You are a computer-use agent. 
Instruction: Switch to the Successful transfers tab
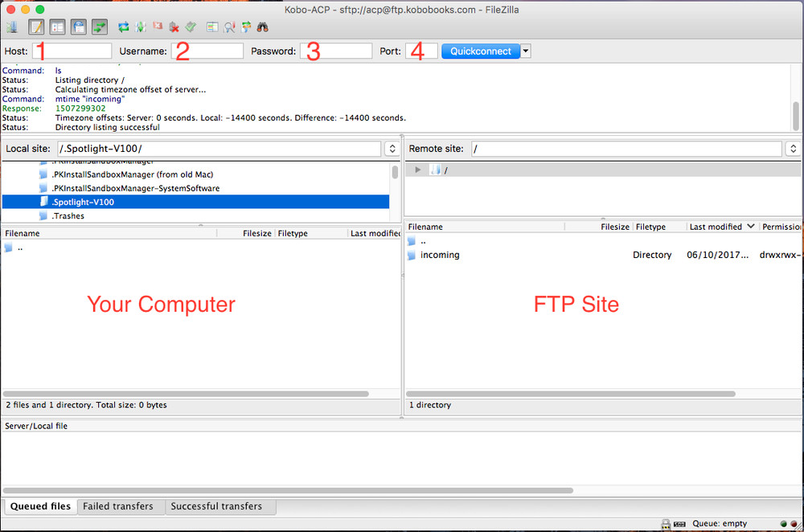pos(215,506)
